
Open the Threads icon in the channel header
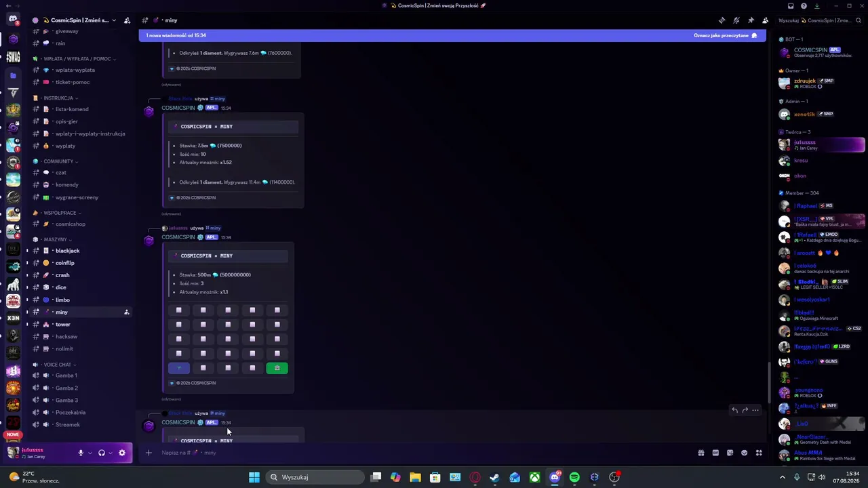[722, 20]
